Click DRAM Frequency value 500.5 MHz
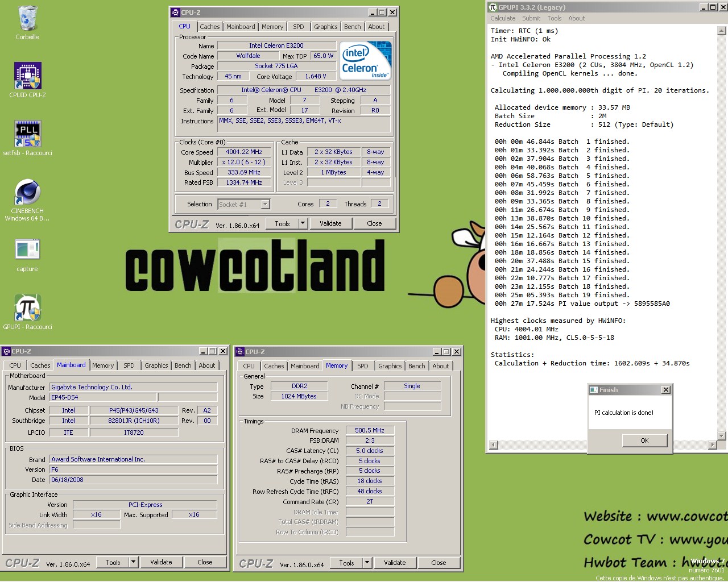This screenshot has height=582, width=728. [x=370, y=430]
